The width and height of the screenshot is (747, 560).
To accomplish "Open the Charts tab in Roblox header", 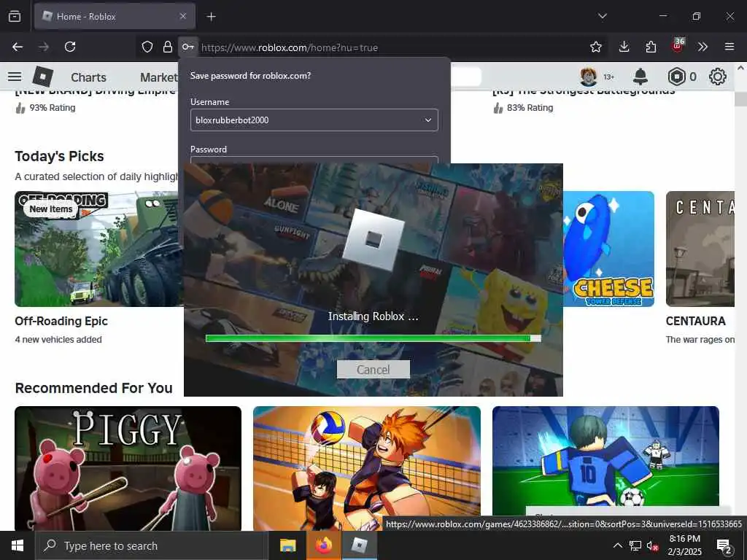I will pyautogui.click(x=88, y=77).
